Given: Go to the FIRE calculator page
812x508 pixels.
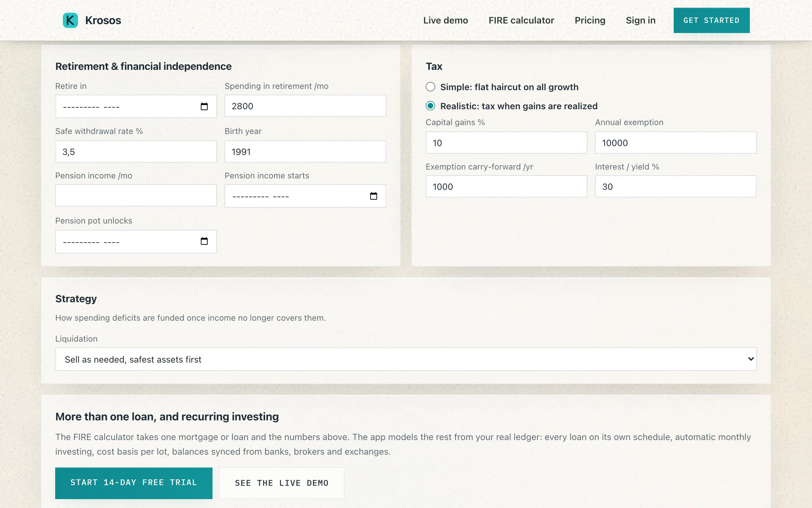Looking at the screenshot, I should 521,20.
